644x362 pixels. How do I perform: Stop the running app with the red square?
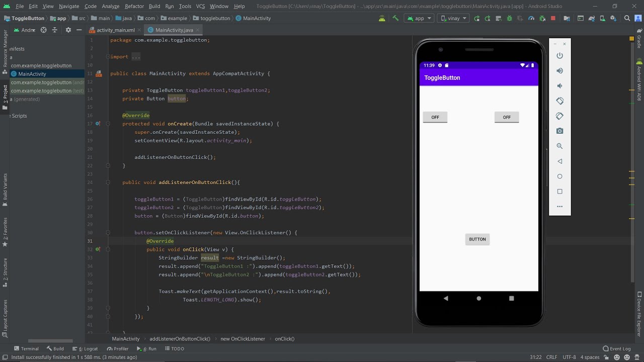tap(553, 18)
